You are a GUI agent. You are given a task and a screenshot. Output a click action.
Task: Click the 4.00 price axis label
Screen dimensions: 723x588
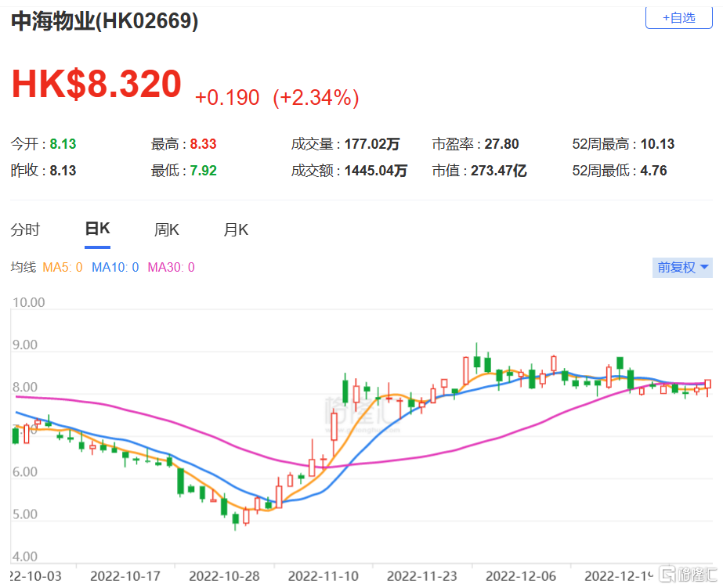[25, 557]
